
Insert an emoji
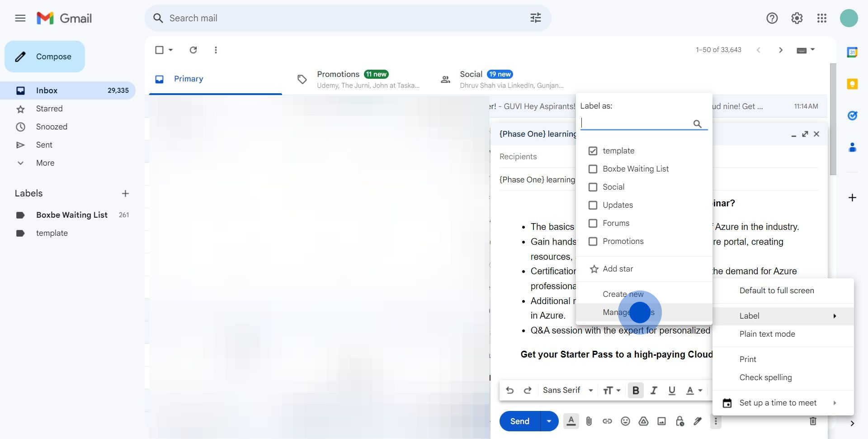[x=625, y=421]
